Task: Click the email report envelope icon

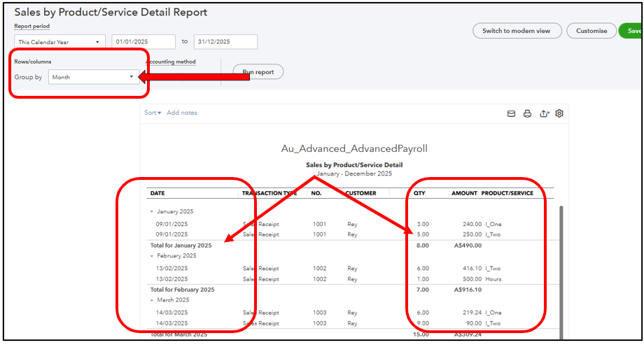Action: (511, 114)
